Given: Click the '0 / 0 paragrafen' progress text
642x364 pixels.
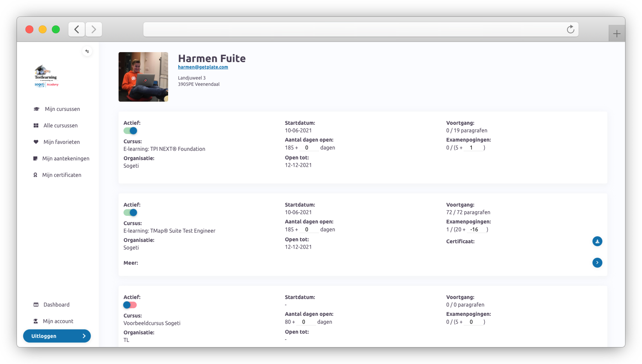Looking at the screenshot, I should (x=465, y=305).
